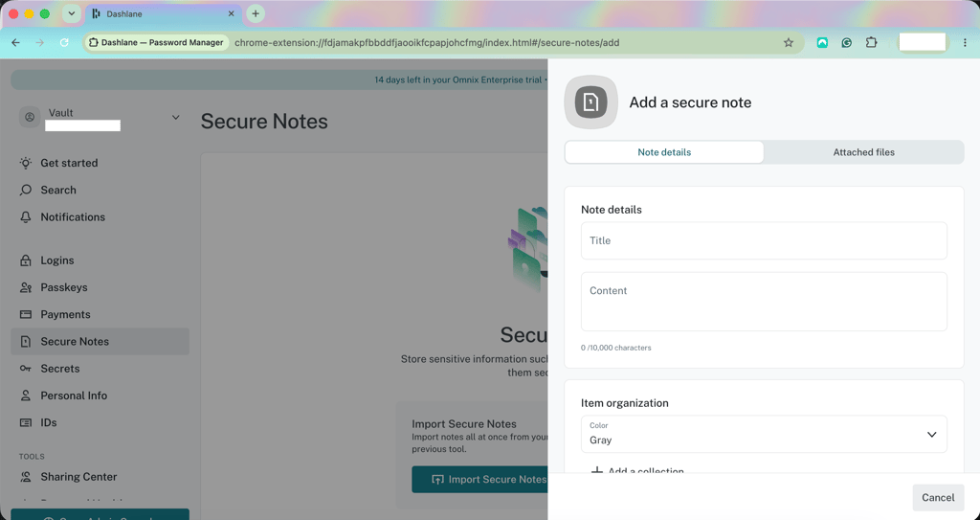Open Passkeys in the sidebar
The height and width of the screenshot is (520, 980).
pyautogui.click(x=100, y=287)
